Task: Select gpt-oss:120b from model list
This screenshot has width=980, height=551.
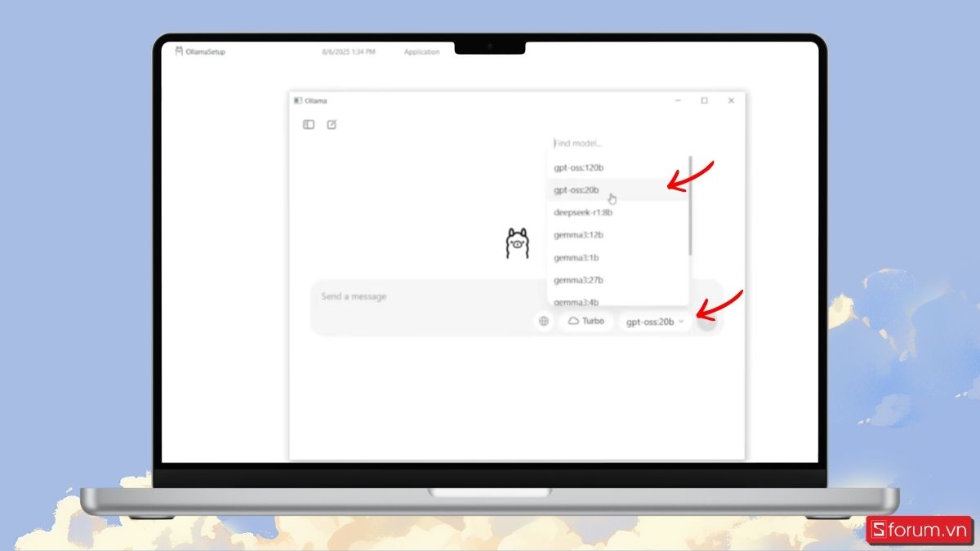Action: tap(618, 167)
